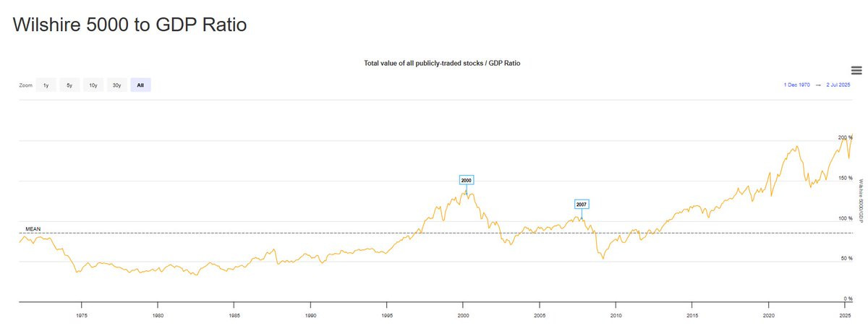The width and height of the screenshot is (868, 326).
Task: Set zoom to 10y
Action: 93,85
